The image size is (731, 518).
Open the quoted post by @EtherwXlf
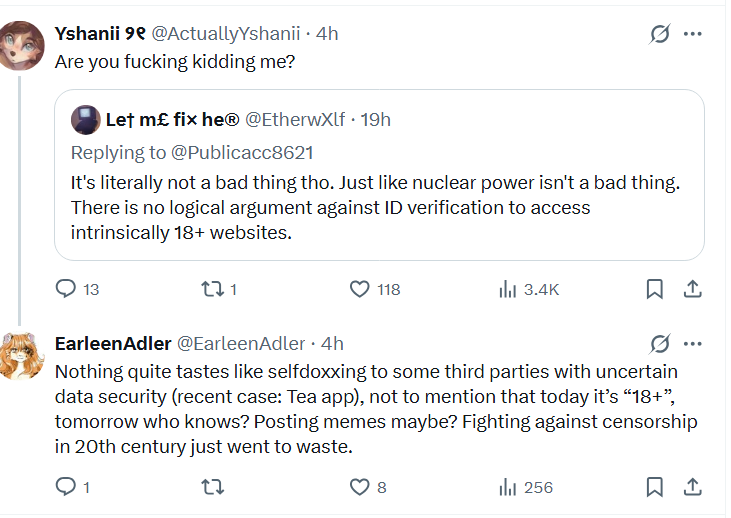(x=380, y=210)
